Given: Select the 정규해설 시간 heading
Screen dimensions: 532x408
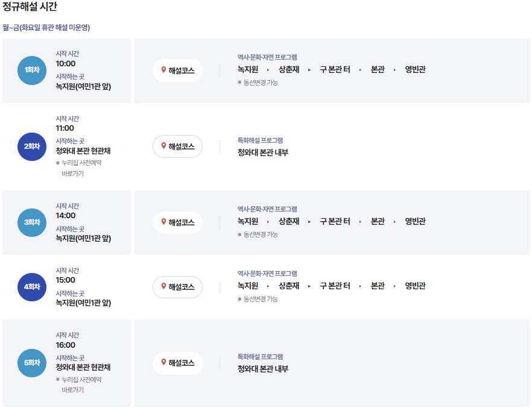Looking at the screenshot, I should [x=31, y=8].
